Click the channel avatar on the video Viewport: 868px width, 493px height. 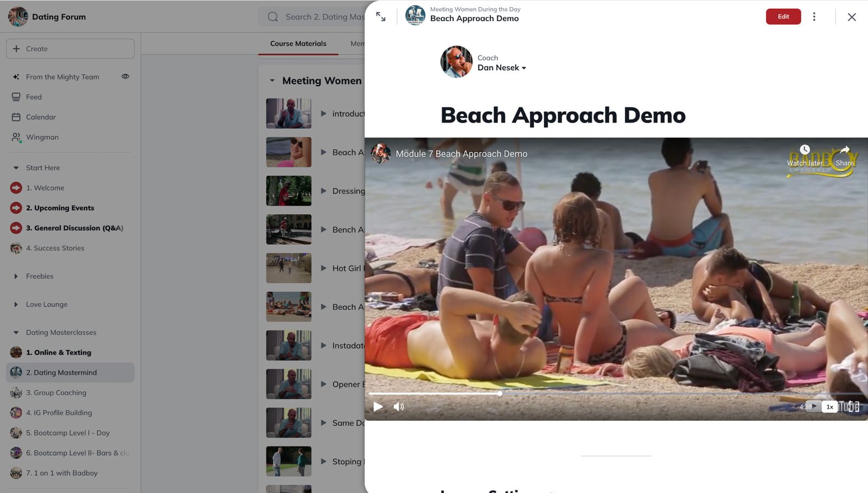click(x=380, y=153)
